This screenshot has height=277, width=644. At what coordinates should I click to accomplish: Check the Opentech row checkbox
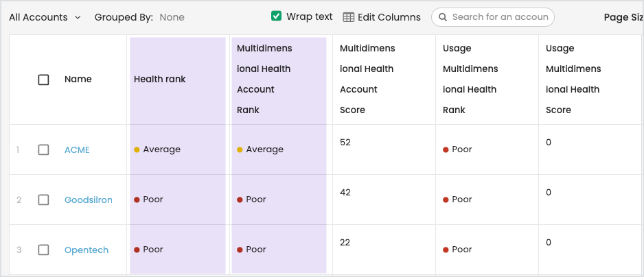tap(44, 250)
